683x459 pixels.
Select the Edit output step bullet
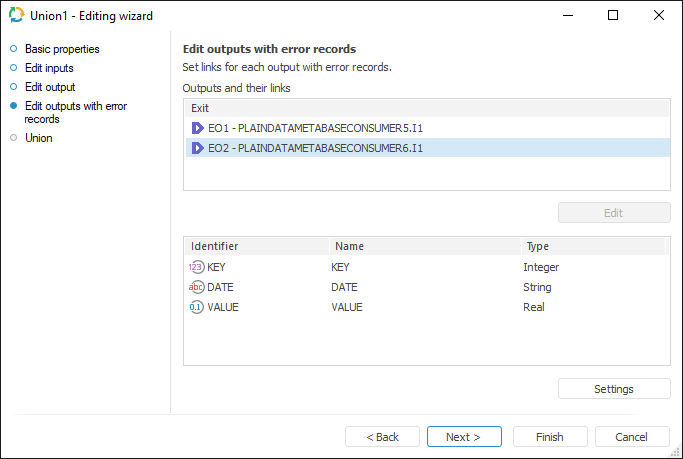point(14,87)
